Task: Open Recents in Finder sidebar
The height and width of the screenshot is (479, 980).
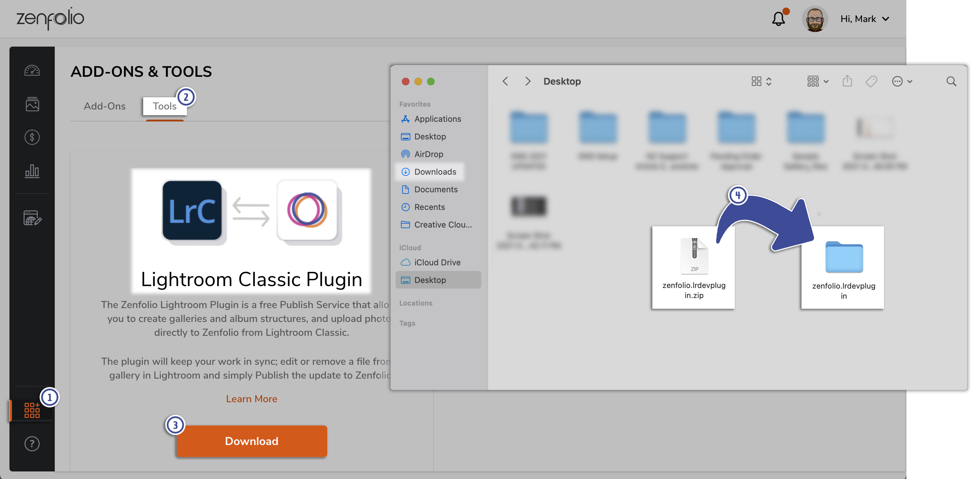Action: coord(430,206)
